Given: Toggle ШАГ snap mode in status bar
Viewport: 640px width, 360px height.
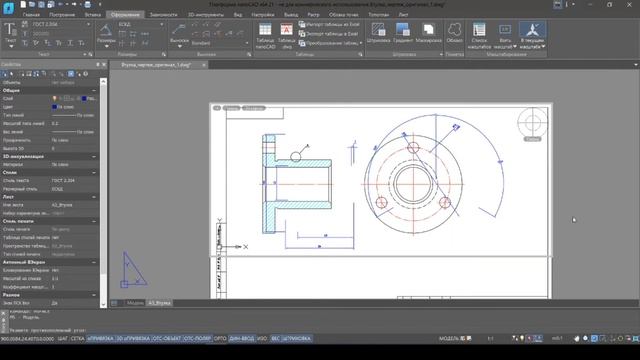Looking at the screenshot, I should [x=63, y=338].
